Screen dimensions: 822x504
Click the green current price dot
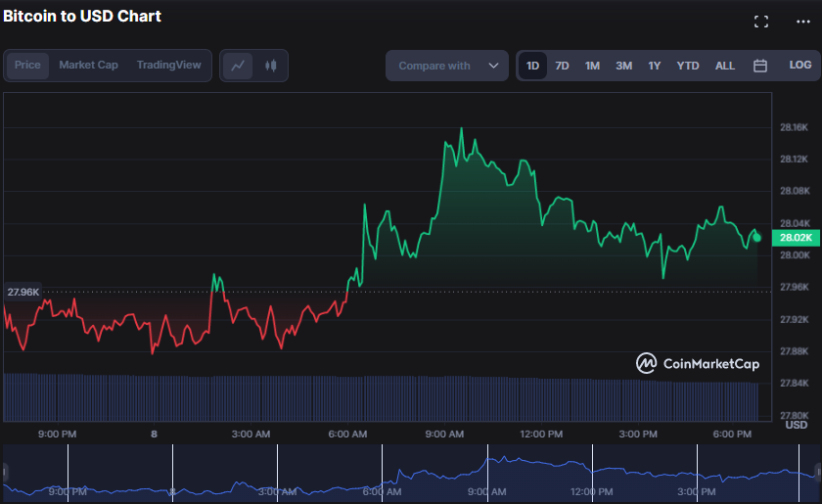(757, 238)
